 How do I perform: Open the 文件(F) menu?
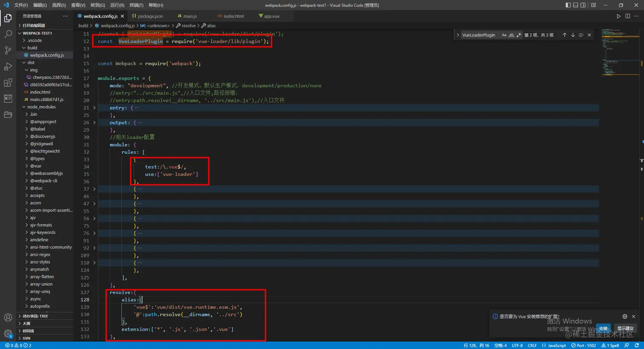pyautogui.click(x=21, y=5)
